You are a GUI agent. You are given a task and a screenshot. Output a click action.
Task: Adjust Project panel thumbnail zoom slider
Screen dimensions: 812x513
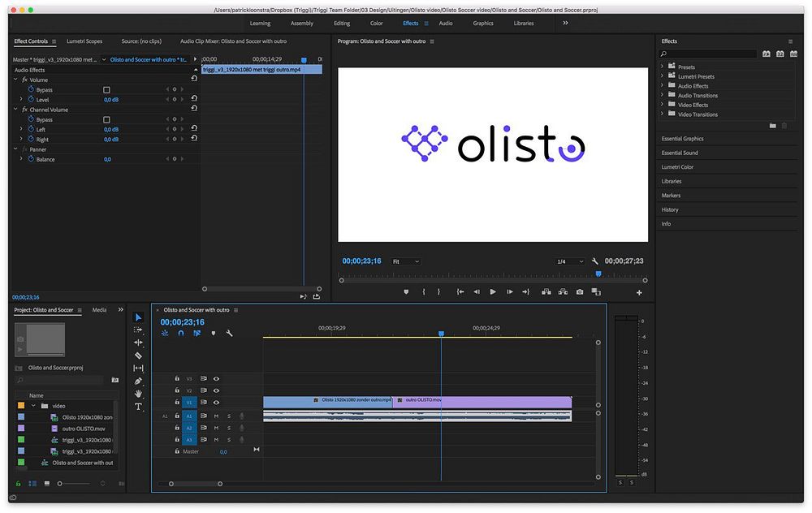point(74,484)
